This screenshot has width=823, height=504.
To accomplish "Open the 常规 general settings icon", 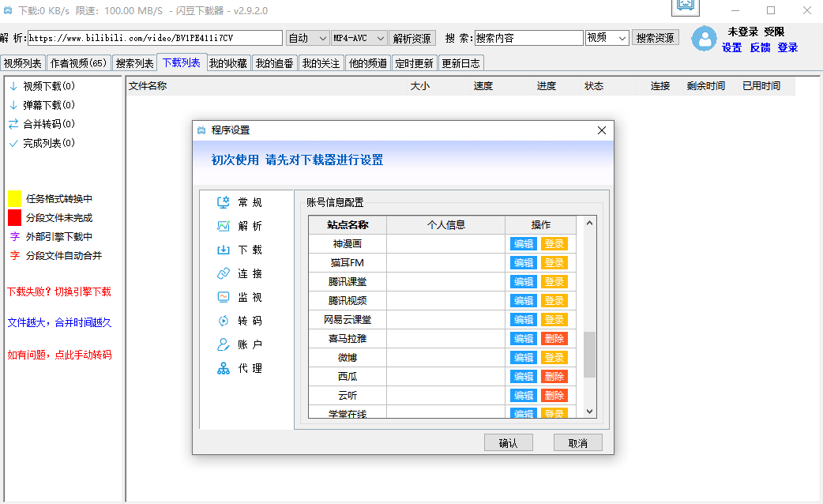I will [x=224, y=202].
